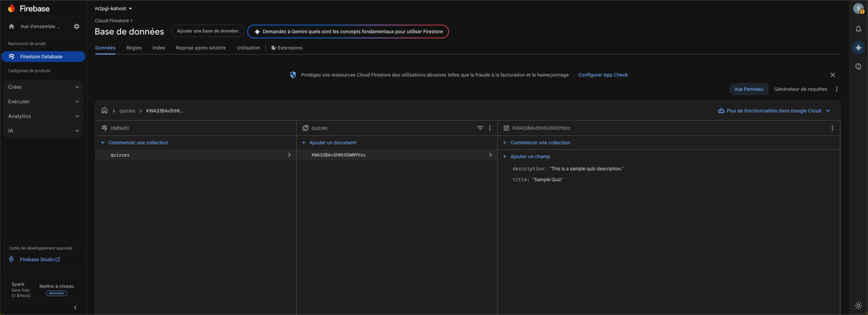Click the Firestore Database wave icon in the sidebar
Screen dimensions: 868x315
[x=11, y=57]
